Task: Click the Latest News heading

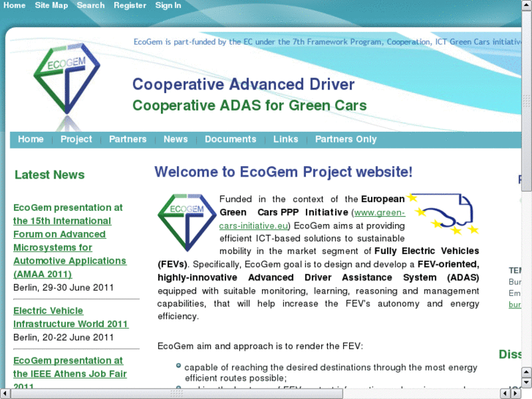Action: pyautogui.click(x=50, y=174)
